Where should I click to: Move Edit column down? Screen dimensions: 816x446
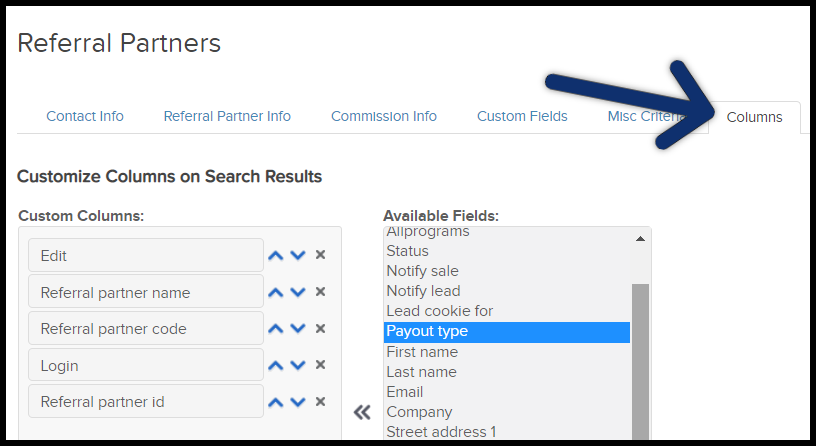[x=298, y=255]
